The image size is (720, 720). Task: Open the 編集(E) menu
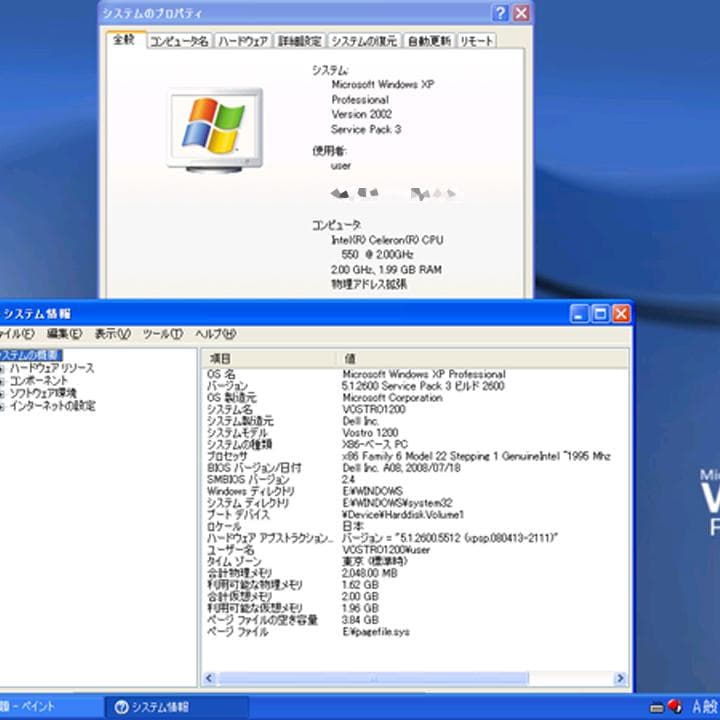point(64,334)
